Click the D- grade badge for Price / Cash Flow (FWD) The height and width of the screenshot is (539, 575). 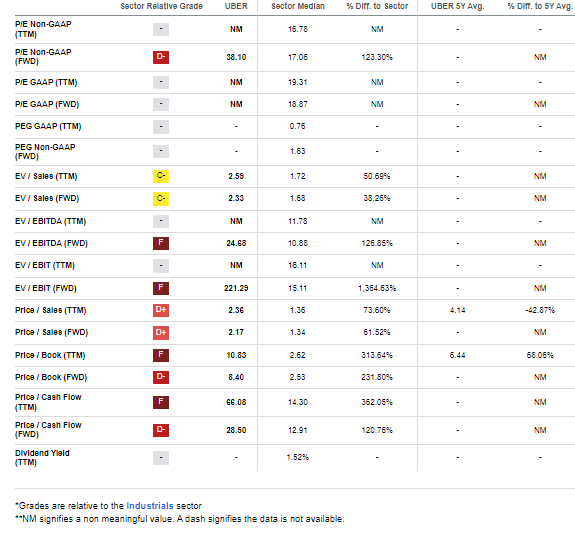tap(161, 430)
